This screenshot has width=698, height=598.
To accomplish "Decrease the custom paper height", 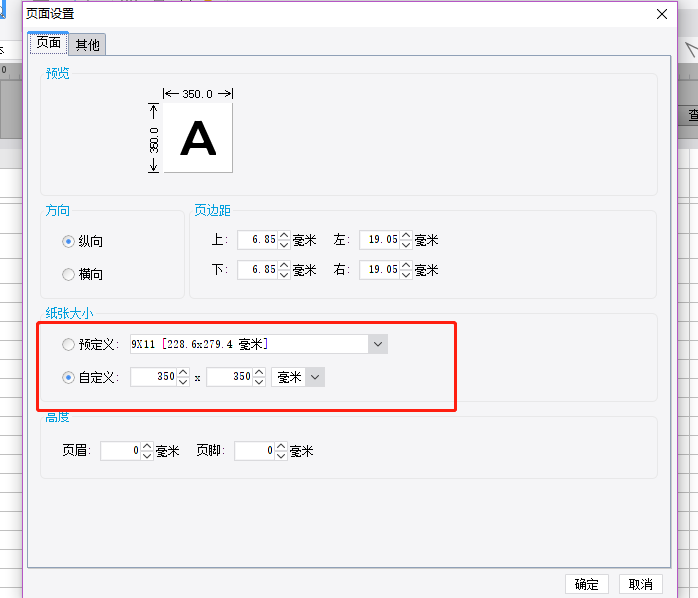I will [x=260, y=382].
